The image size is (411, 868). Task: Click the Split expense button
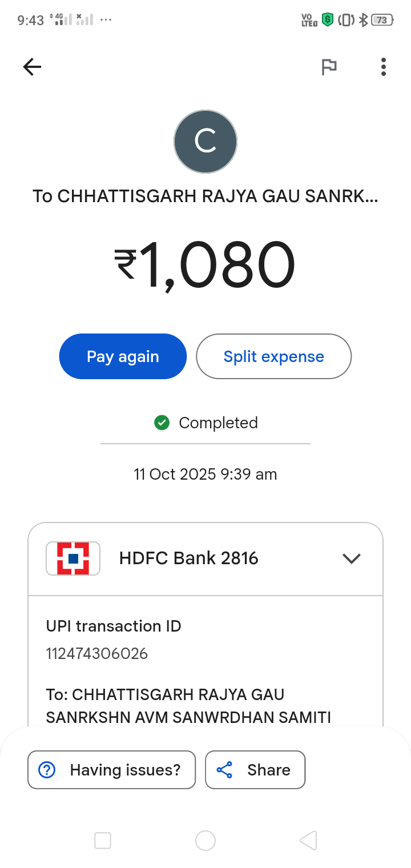(274, 356)
